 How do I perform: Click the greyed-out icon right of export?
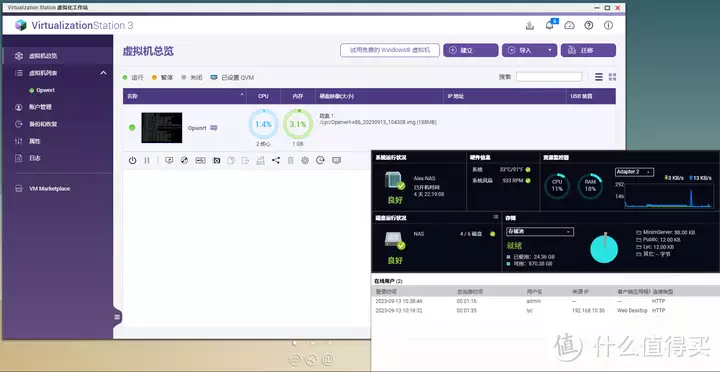pyautogui.click(x=260, y=160)
